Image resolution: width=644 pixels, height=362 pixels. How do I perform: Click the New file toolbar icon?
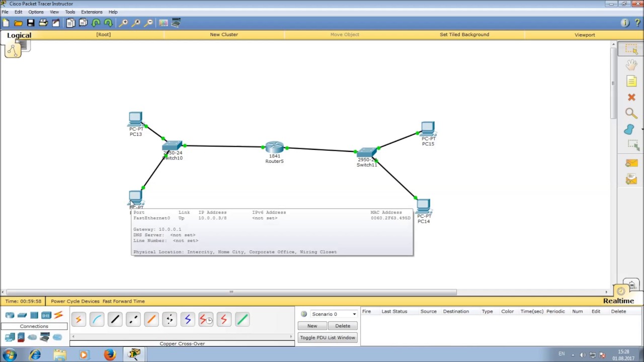6,23
